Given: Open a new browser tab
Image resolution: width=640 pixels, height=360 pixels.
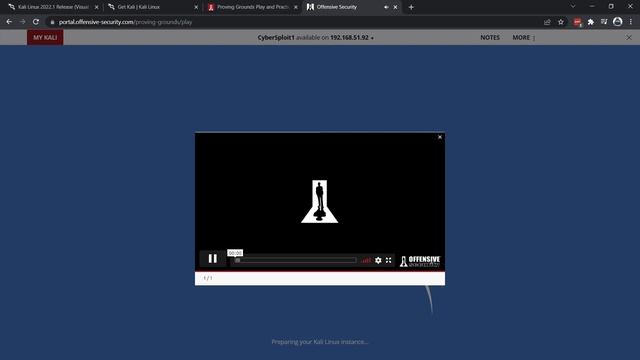Looking at the screenshot, I should coord(411,7).
